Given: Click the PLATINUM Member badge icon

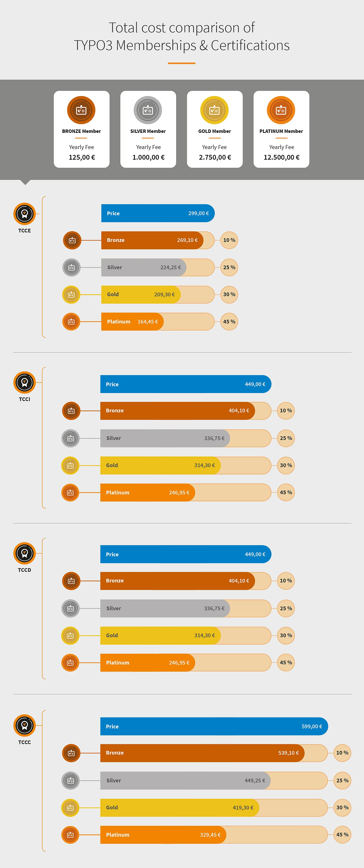Looking at the screenshot, I should (281, 110).
